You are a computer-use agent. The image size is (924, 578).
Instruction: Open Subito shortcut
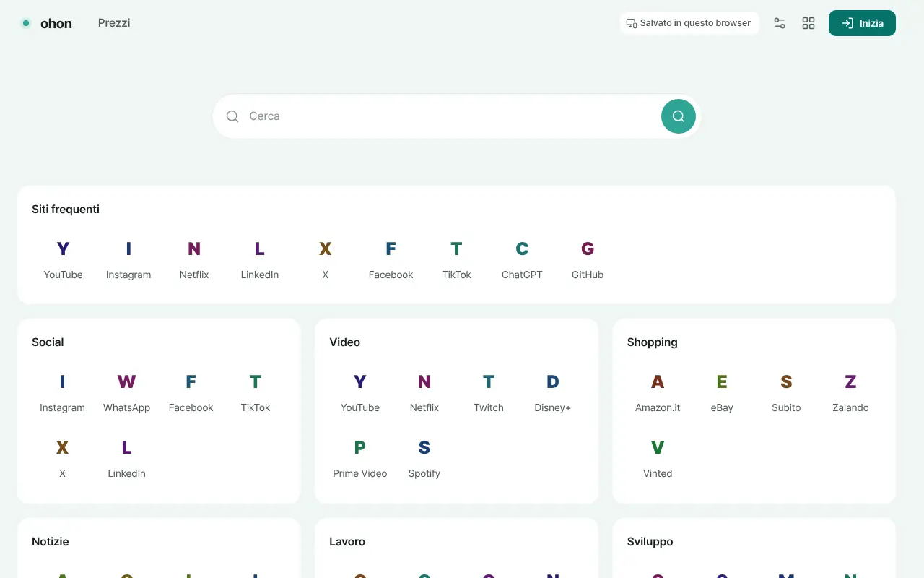786,393
